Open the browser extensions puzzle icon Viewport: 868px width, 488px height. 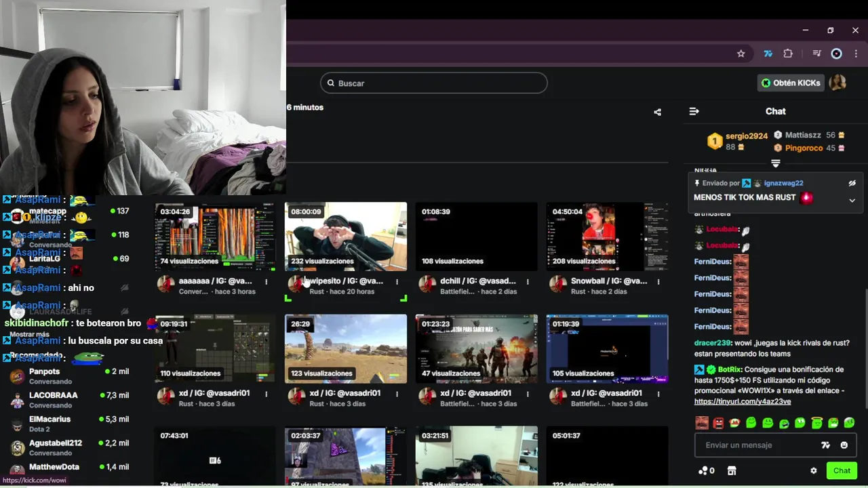click(x=788, y=54)
